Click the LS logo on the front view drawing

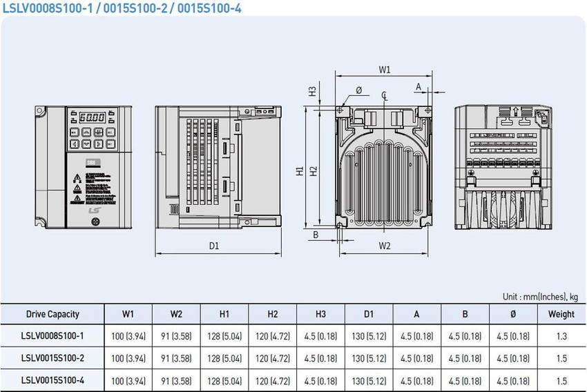(95, 210)
